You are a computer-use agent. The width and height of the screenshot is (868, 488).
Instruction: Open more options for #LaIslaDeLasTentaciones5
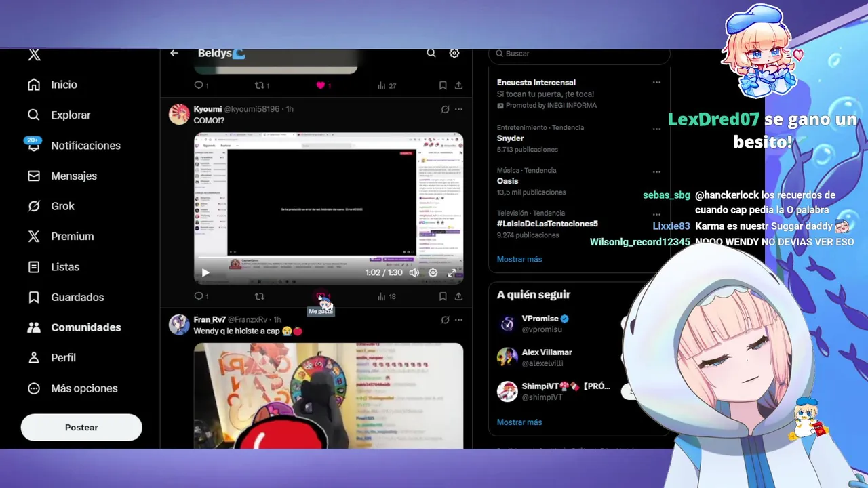point(656,214)
